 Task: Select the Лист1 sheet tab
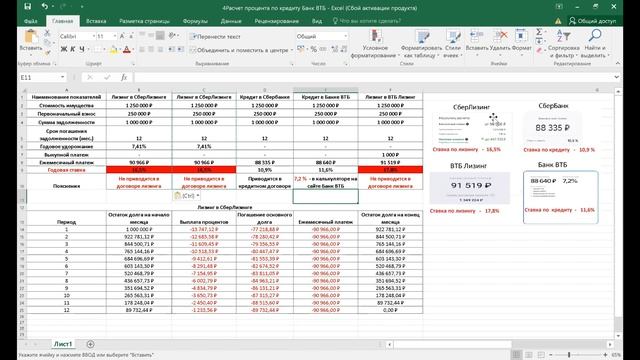pyautogui.click(x=63, y=344)
